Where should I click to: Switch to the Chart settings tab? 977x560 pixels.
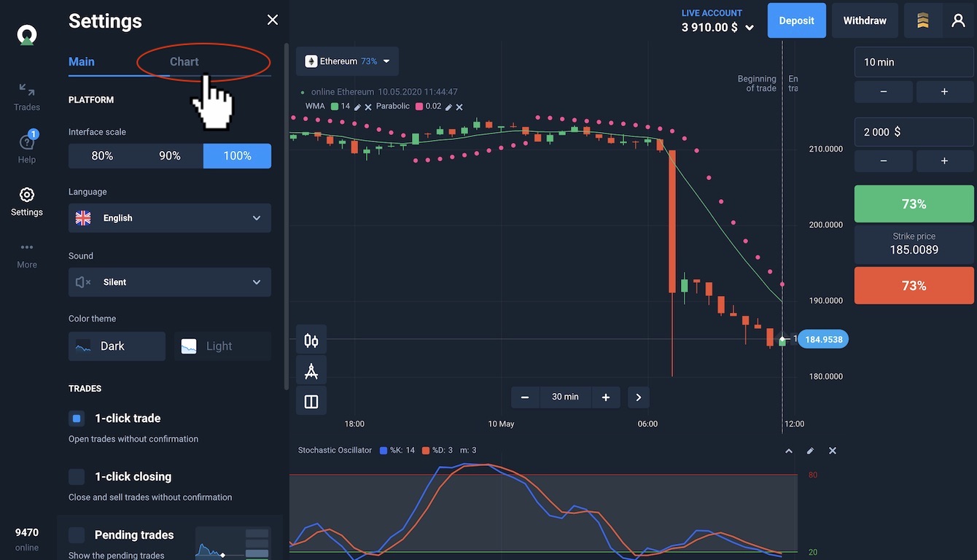coord(184,62)
